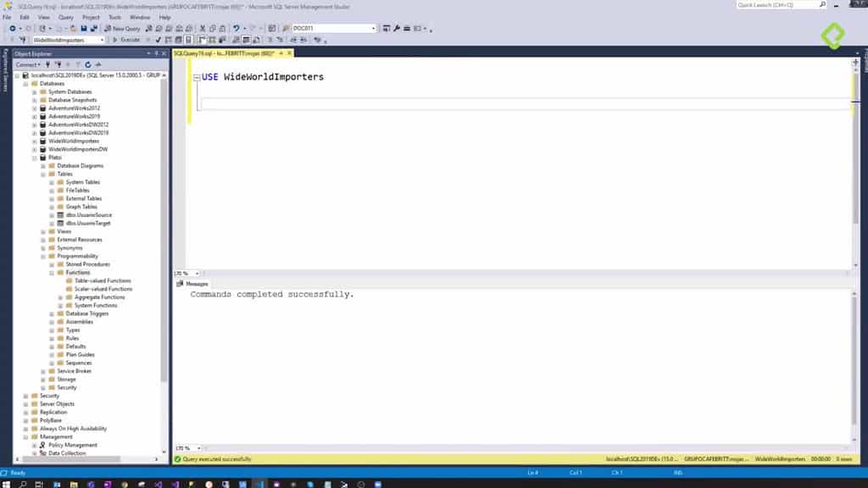Switch output to Results to Text
The width and height of the screenshot is (868, 488).
coord(236,40)
